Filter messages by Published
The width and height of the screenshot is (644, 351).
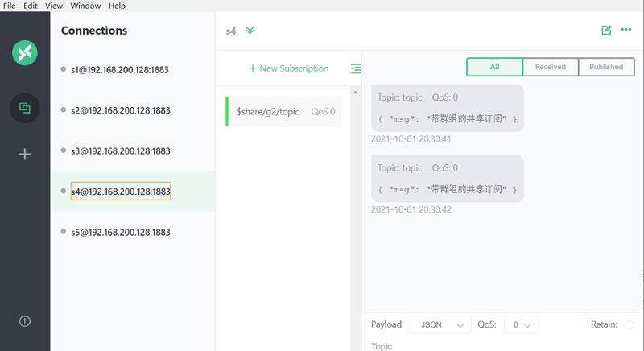point(606,67)
